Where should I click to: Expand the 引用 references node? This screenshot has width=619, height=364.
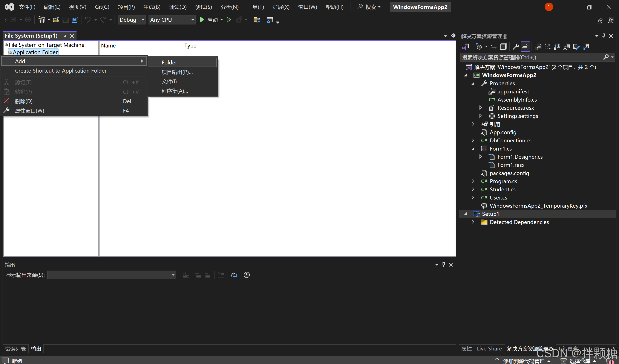[473, 124]
